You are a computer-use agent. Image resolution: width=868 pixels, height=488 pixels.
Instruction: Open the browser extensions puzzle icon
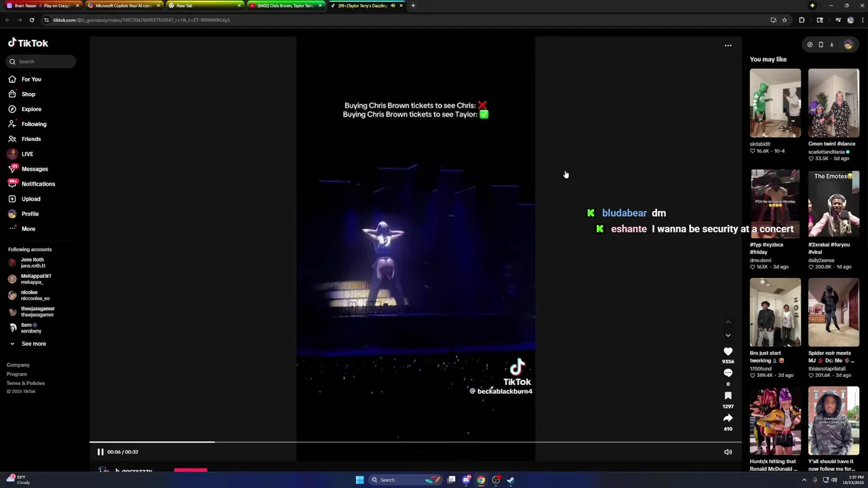click(x=802, y=20)
